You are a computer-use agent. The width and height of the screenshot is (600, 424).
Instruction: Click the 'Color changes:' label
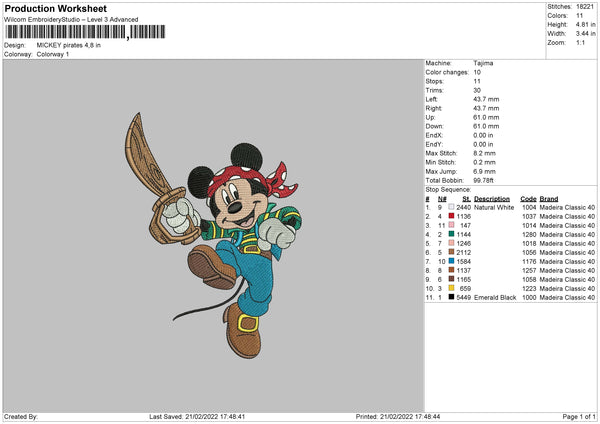(447, 72)
